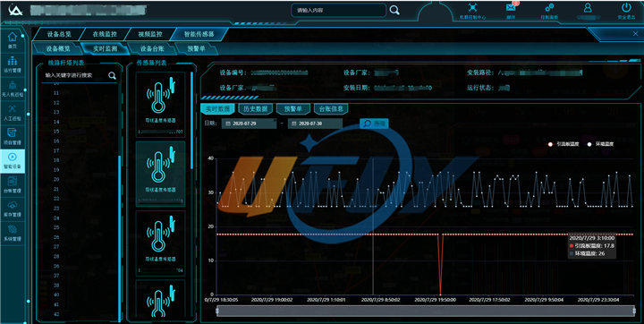
Task: Click the 查询 query button
Action: [374, 124]
